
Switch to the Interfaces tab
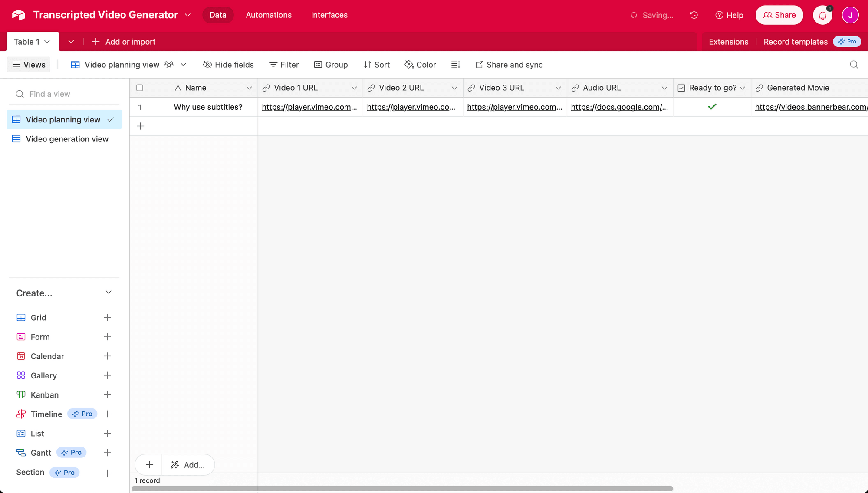tap(329, 15)
